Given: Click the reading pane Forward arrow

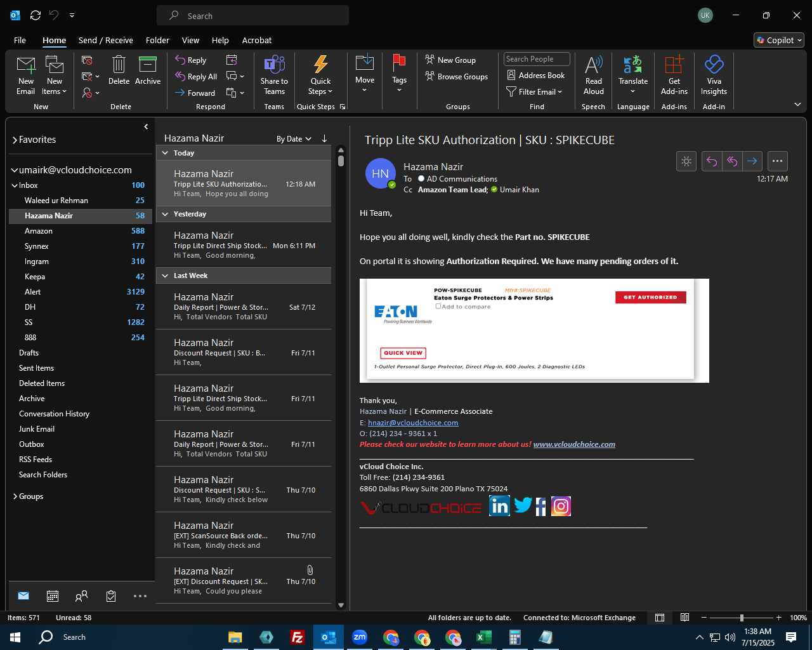Looking at the screenshot, I should [752, 161].
